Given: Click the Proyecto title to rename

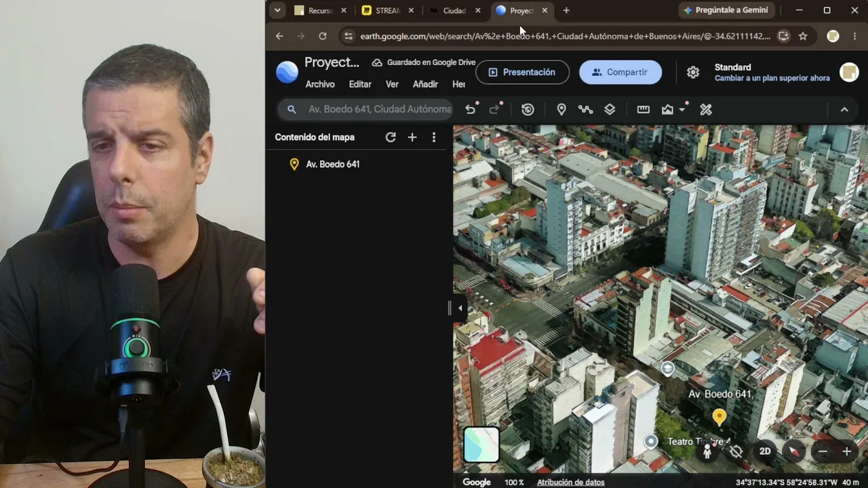Looking at the screenshot, I should 332,62.
